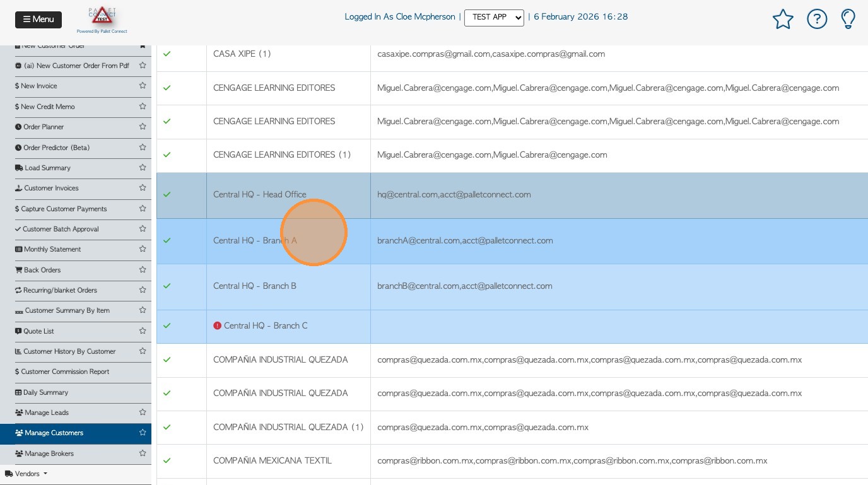The width and height of the screenshot is (868, 485).
Task: Toggle the star on the Manage Customers item
Action: (x=143, y=433)
